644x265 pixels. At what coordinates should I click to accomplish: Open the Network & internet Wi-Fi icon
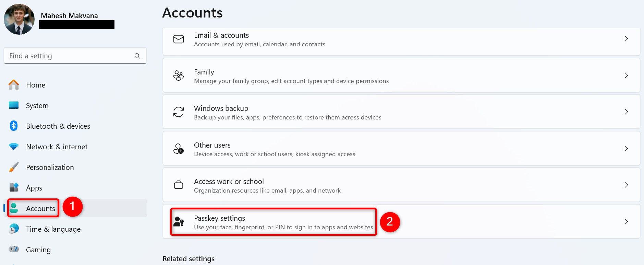pos(14,147)
